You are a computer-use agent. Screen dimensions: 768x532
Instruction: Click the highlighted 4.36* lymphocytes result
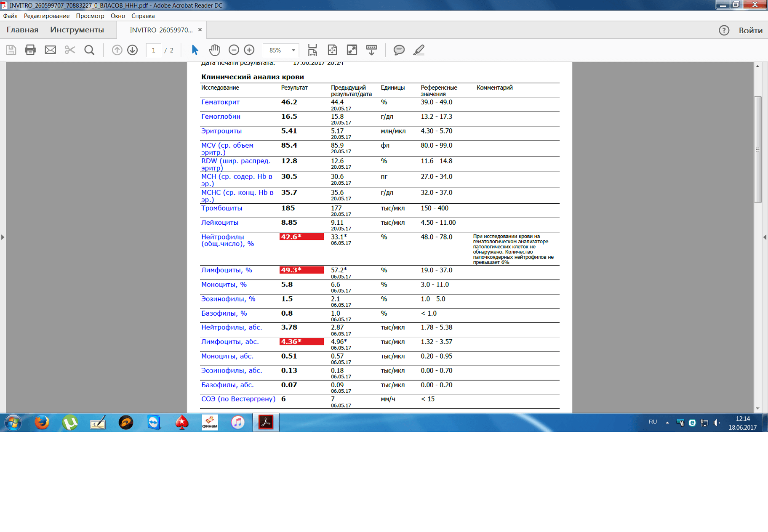tap(301, 341)
